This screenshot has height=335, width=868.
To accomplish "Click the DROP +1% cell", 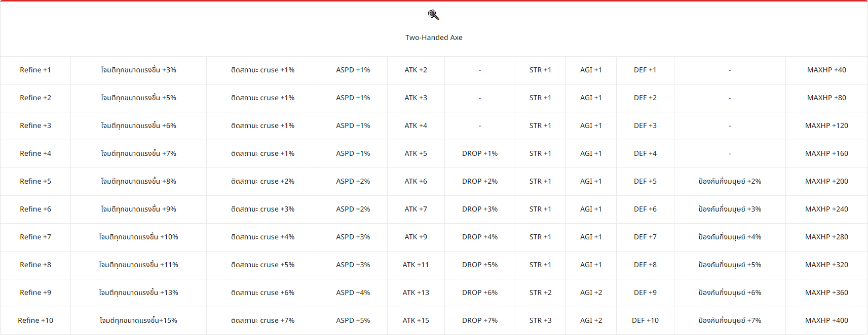I will tap(480, 153).
